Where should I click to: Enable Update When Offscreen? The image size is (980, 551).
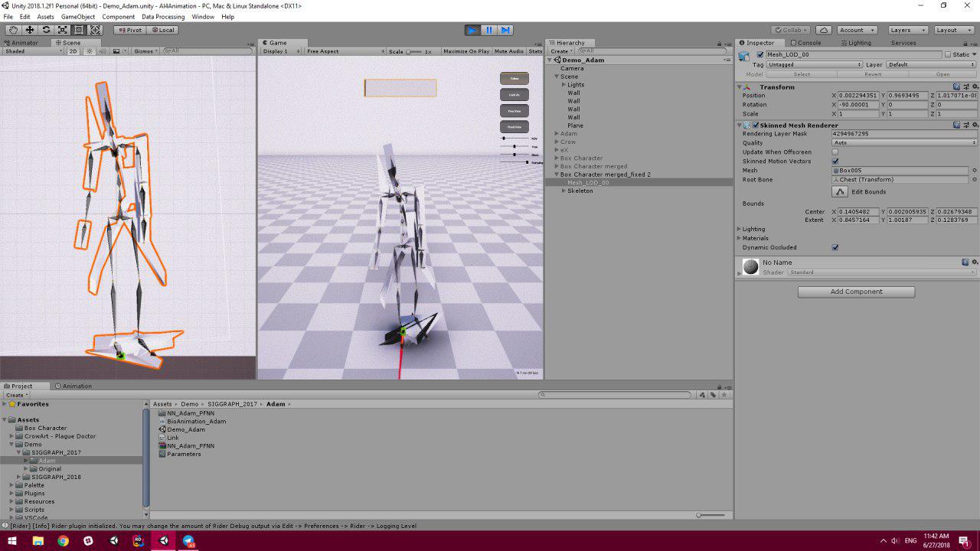(x=835, y=152)
